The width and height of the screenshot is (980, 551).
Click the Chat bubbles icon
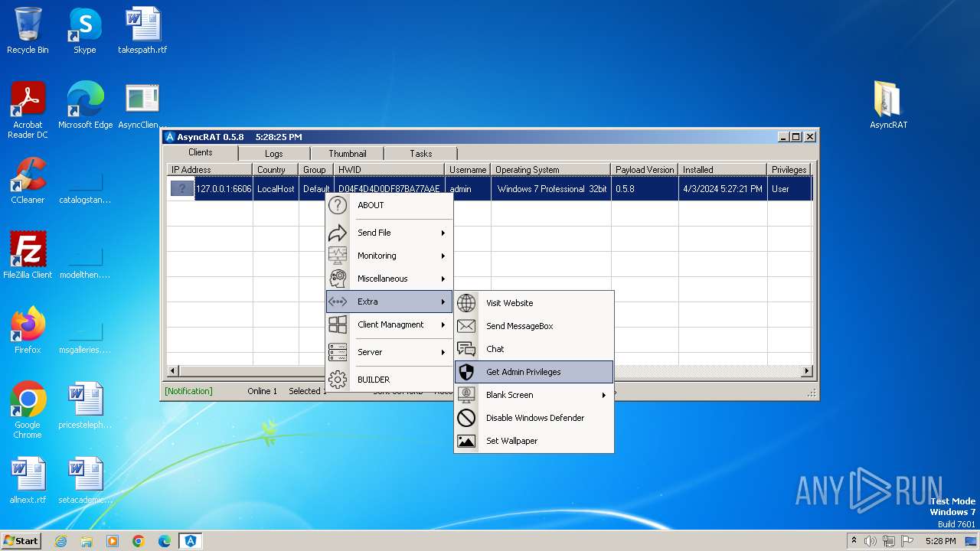click(x=466, y=349)
